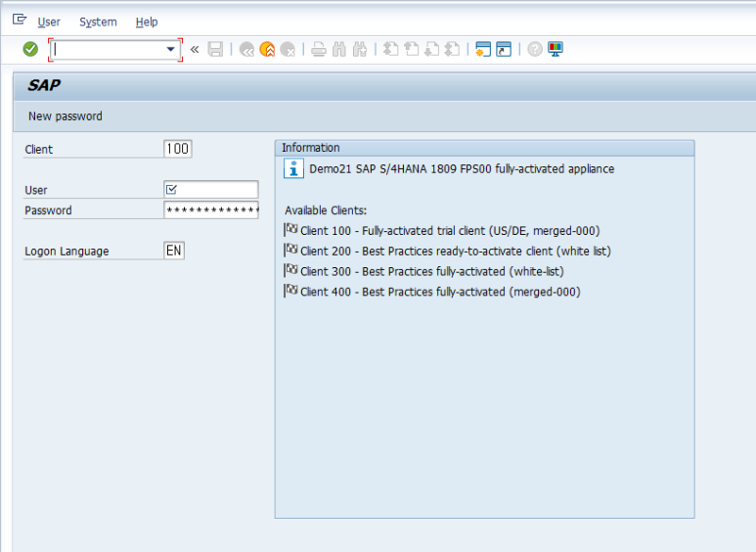Click the Previous Page icon
This screenshot has height=552, width=756.
(412, 49)
